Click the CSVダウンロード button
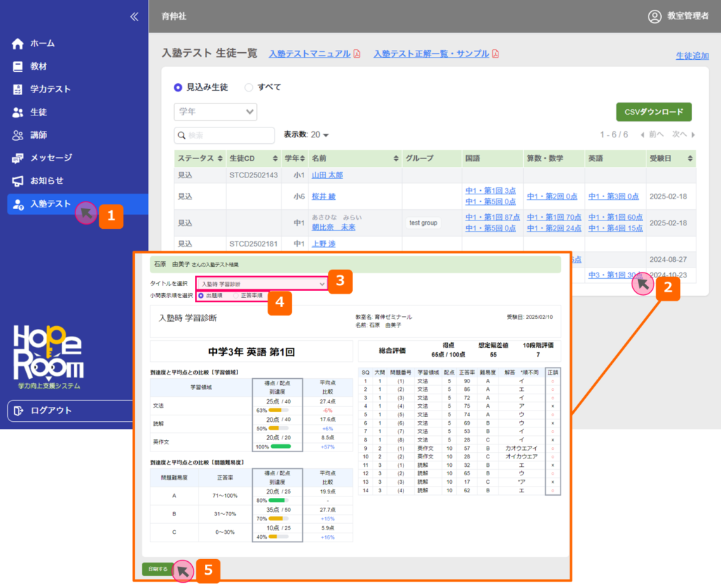The image size is (721, 588). 653,112
